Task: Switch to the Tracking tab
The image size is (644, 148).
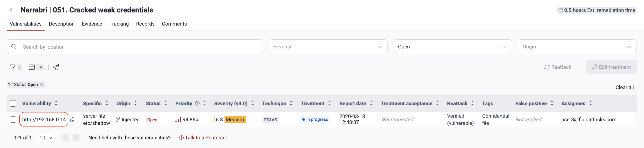Action: 119,24
